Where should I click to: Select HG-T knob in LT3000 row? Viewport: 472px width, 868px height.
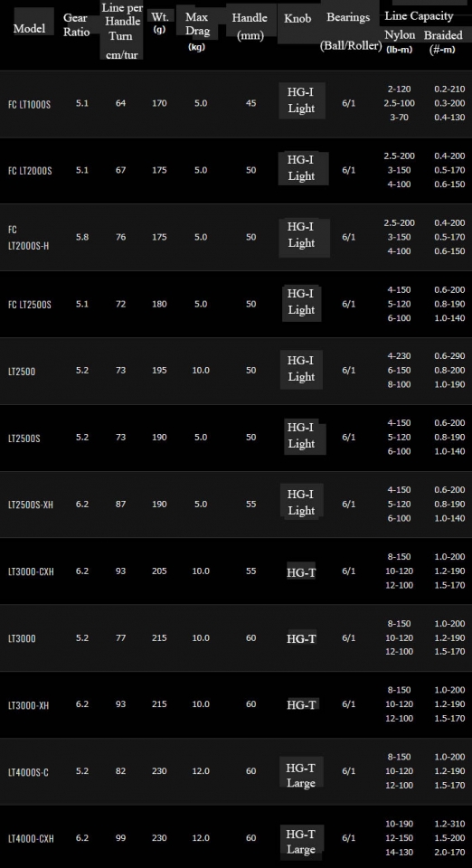click(x=302, y=638)
